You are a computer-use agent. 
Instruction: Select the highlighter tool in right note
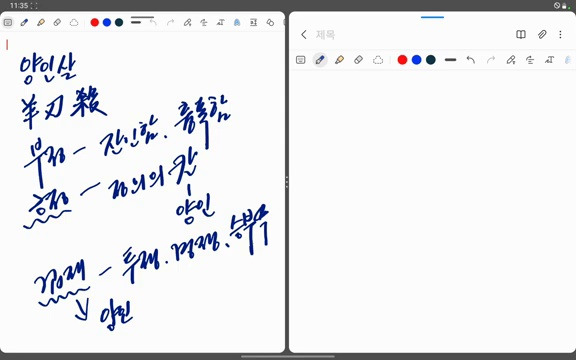pos(339,60)
